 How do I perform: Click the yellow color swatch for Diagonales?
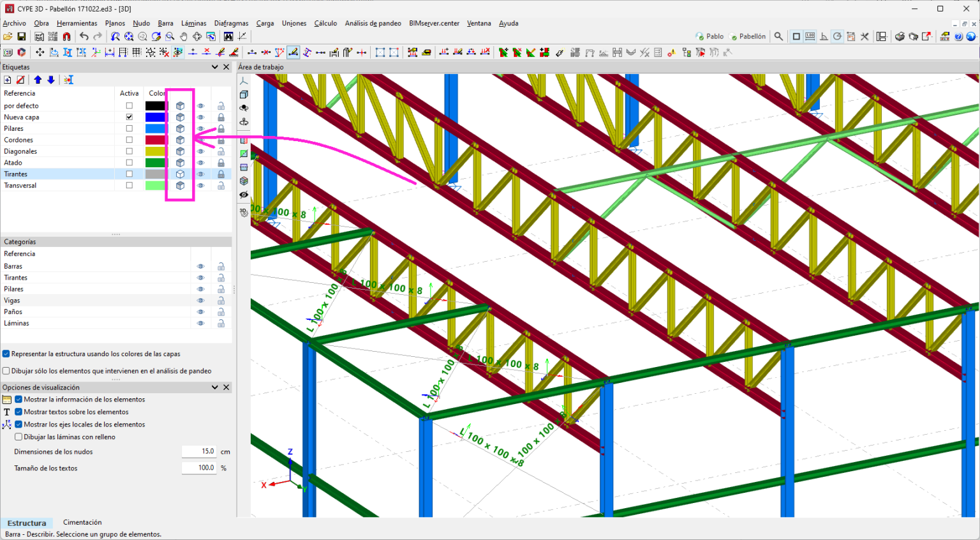(x=155, y=151)
